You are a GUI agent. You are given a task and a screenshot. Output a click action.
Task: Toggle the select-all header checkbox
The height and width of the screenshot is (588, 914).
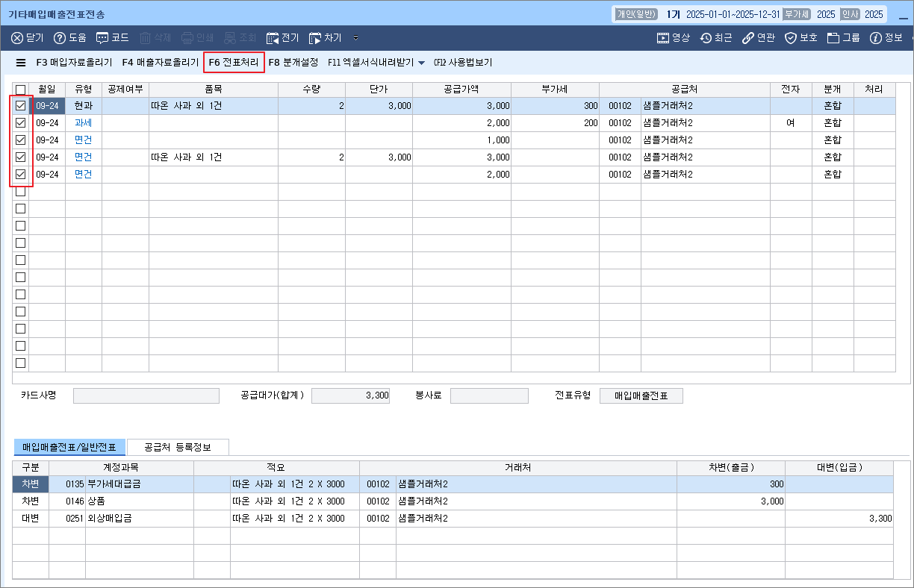[x=21, y=89]
